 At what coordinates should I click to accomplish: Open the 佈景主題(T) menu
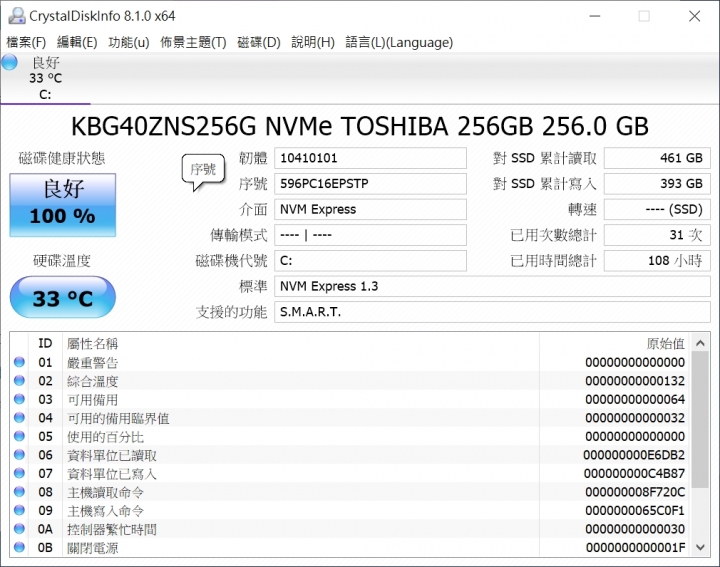pyautogui.click(x=193, y=42)
